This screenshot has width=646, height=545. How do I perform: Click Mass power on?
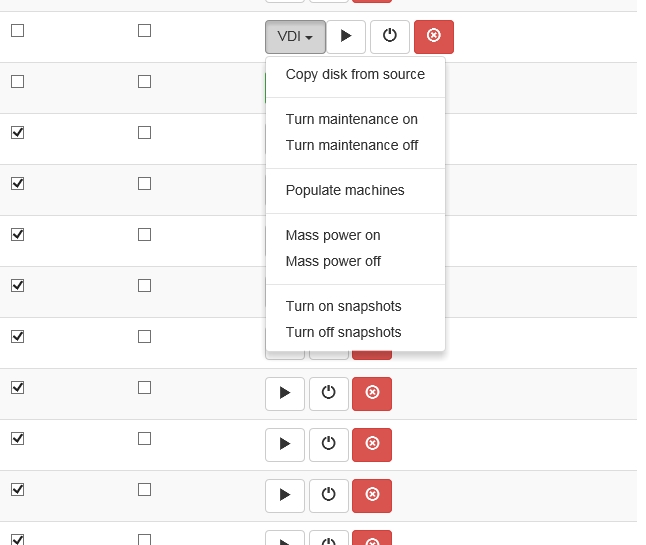pos(333,235)
